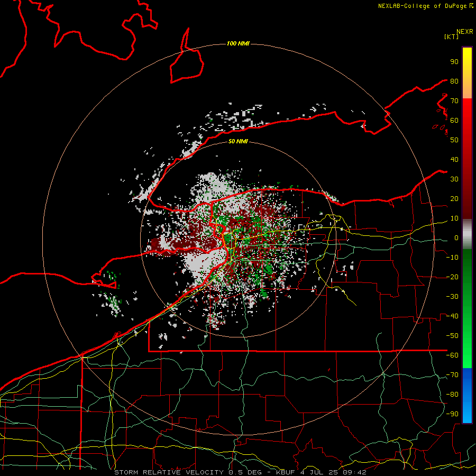This screenshot has height=476, width=476.
Task: Click the -40 value on velocity scale
Action: 452,316
